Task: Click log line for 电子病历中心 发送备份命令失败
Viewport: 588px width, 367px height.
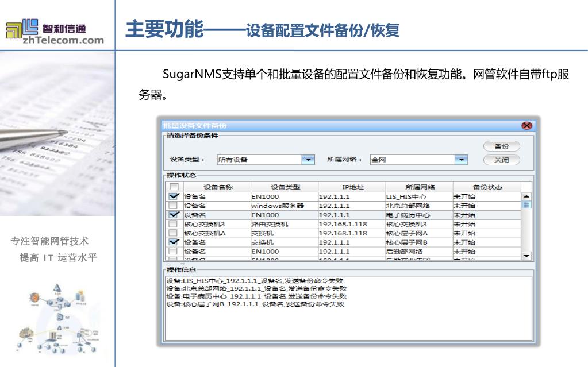Action: pyautogui.click(x=256, y=296)
